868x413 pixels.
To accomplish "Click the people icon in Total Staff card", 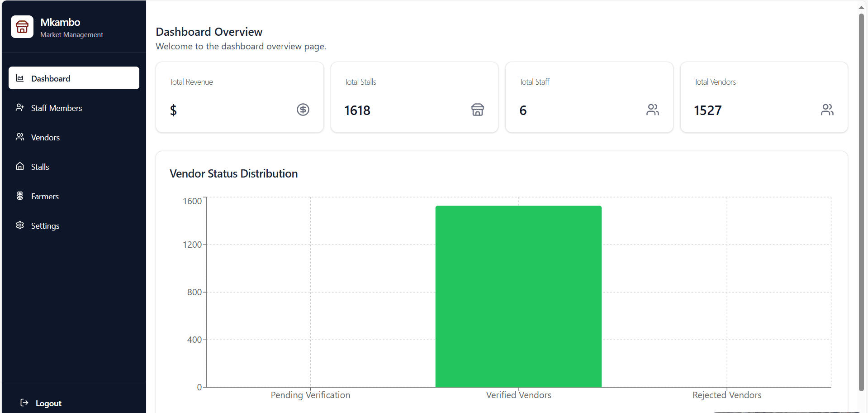I will point(652,110).
